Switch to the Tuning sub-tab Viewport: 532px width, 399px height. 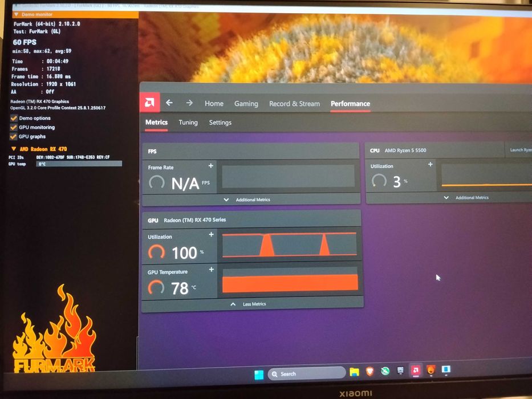[188, 122]
